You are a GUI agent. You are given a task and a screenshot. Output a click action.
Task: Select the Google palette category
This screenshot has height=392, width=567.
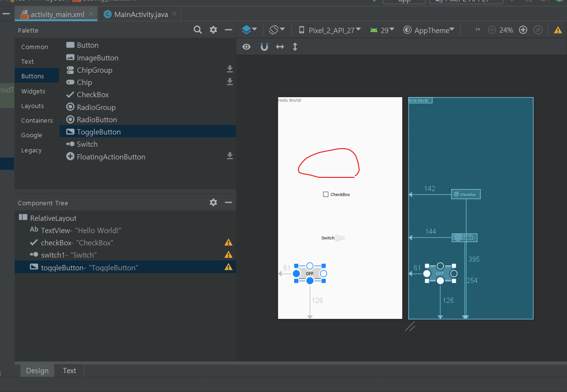click(37, 135)
